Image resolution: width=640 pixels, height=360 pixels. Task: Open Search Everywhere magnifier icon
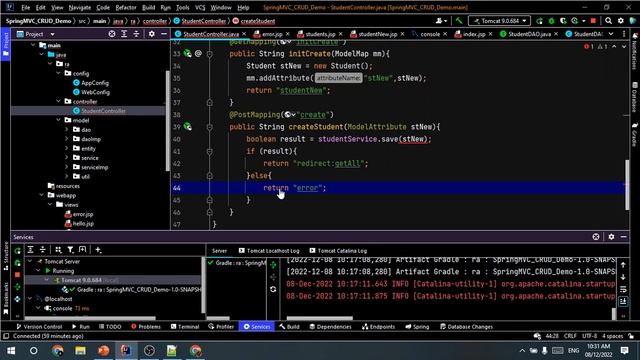point(609,21)
